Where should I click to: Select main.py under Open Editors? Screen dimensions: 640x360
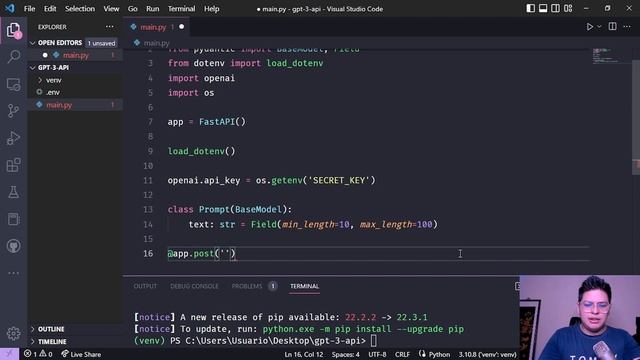[x=76, y=55]
